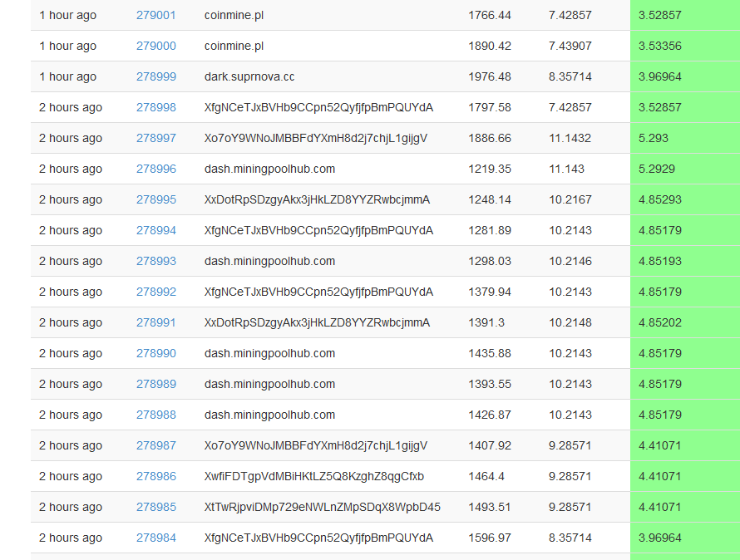Select dash.miningpoolhub.com in row 278996
Image resolution: width=740 pixels, height=560 pixels.
point(269,169)
